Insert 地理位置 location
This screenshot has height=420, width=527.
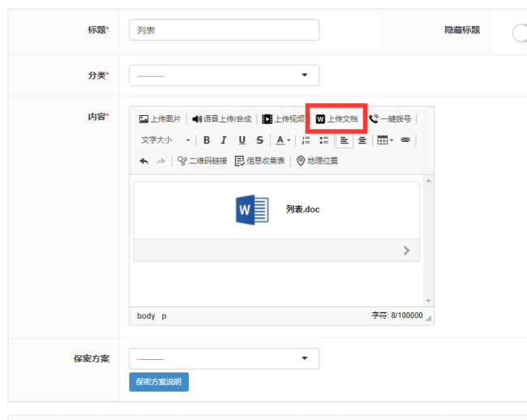coord(317,161)
